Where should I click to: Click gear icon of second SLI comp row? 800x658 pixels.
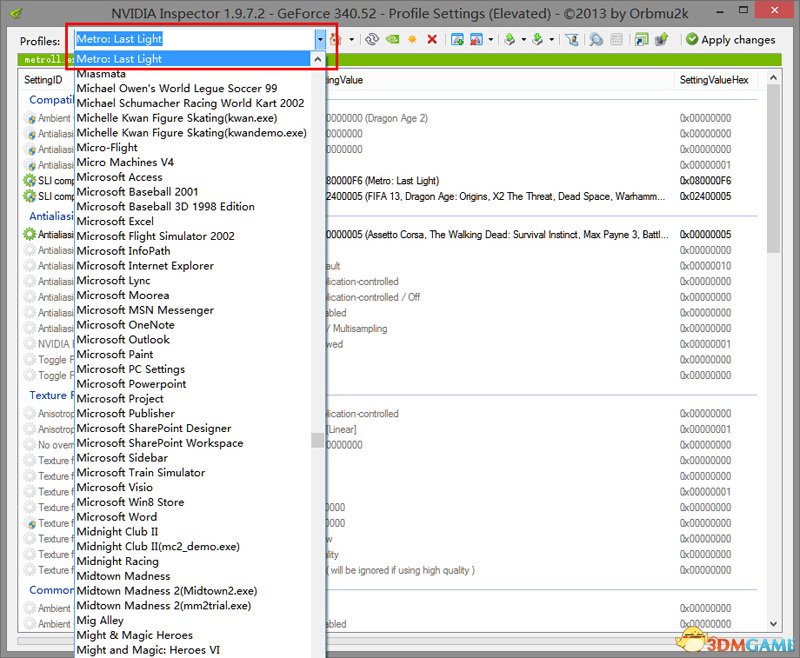pos(30,196)
